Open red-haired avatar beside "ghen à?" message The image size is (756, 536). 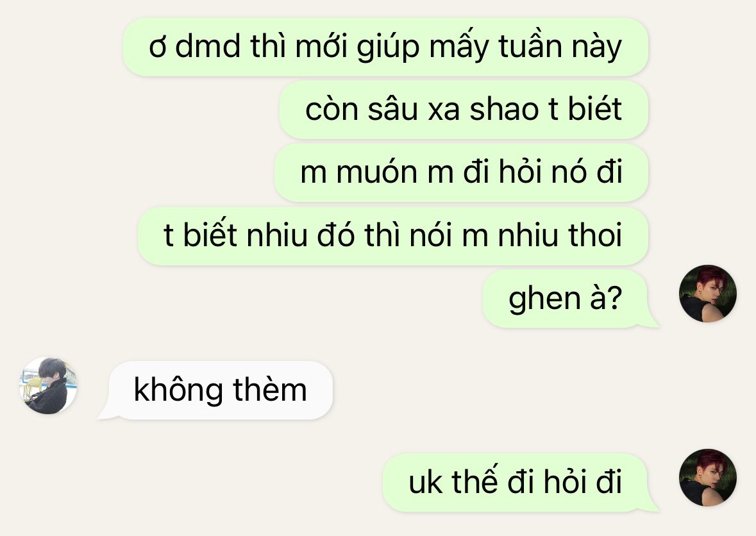tap(707, 294)
